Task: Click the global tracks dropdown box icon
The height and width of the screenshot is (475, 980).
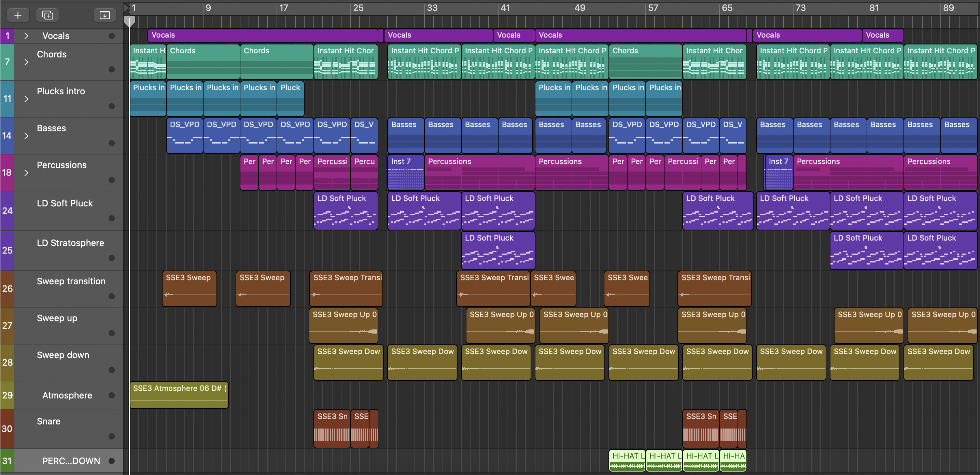Action: coord(104,15)
